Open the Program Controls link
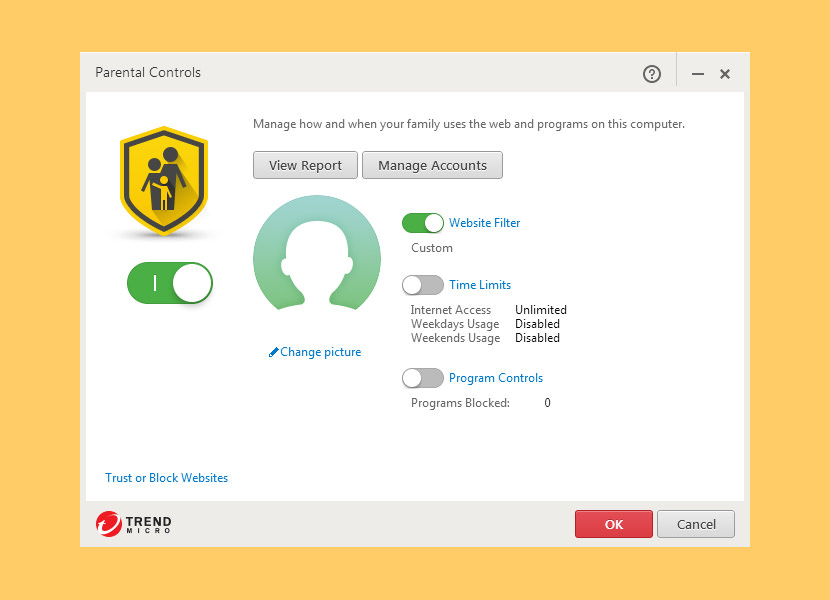Viewport: 830px width, 600px height. (496, 378)
